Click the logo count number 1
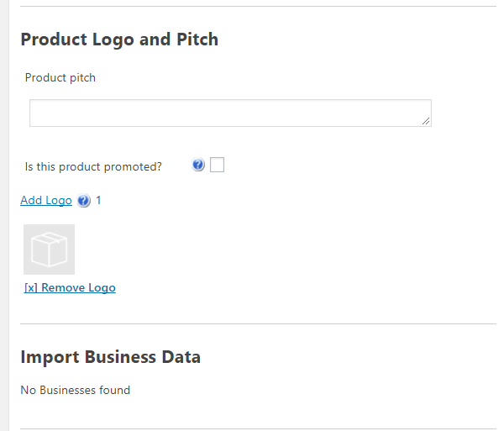Viewport: 504px width, 431px height. click(99, 201)
